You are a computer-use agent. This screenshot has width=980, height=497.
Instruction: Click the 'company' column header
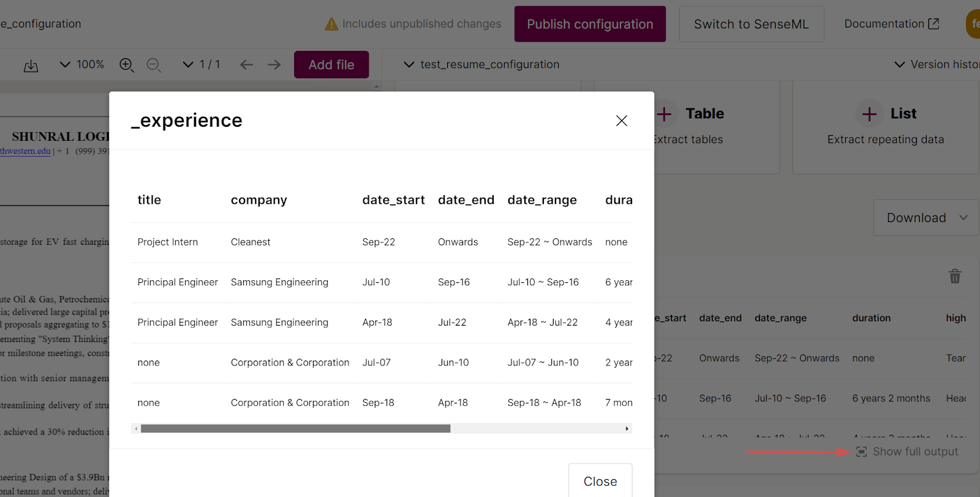click(x=258, y=200)
